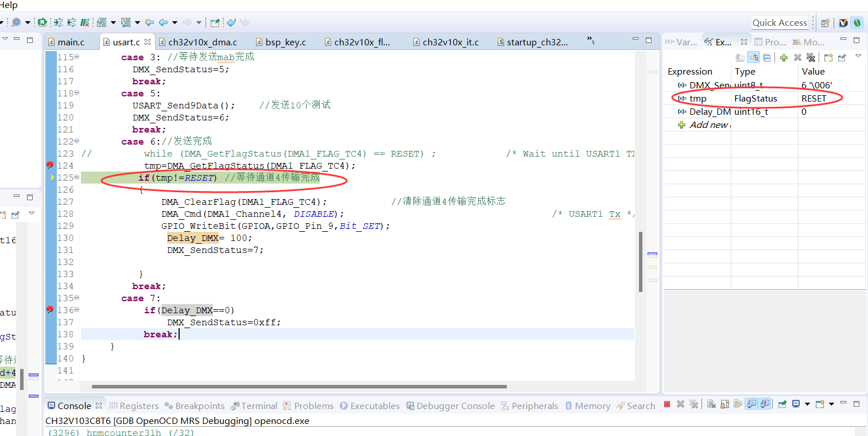Open the Help menu
Image resolution: width=868 pixels, height=436 pixels.
click(x=9, y=5)
